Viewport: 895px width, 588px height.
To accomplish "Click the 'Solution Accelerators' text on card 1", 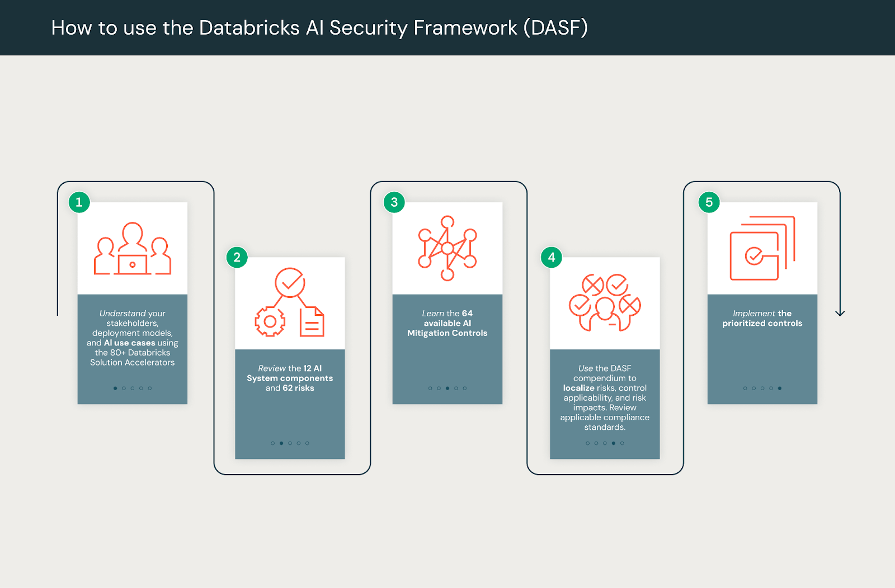I will click(133, 362).
